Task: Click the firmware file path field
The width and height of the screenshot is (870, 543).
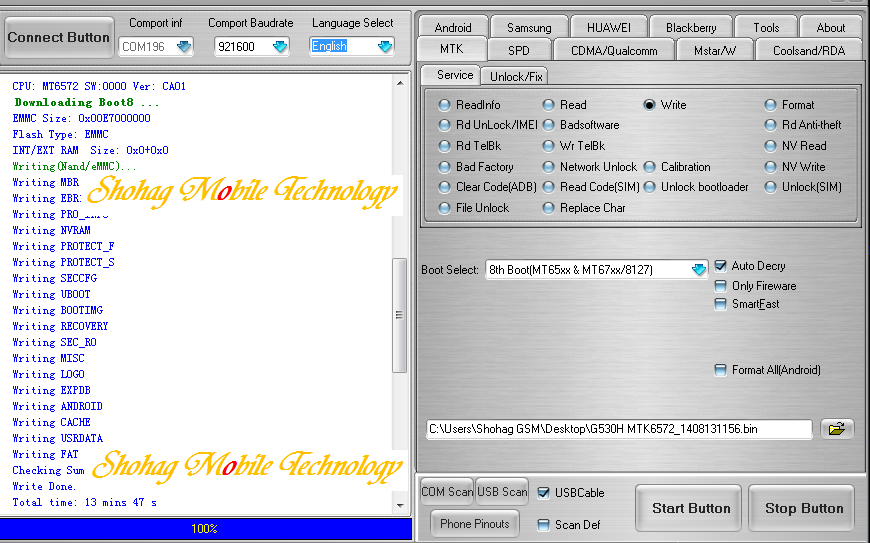Action: coord(619,429)
